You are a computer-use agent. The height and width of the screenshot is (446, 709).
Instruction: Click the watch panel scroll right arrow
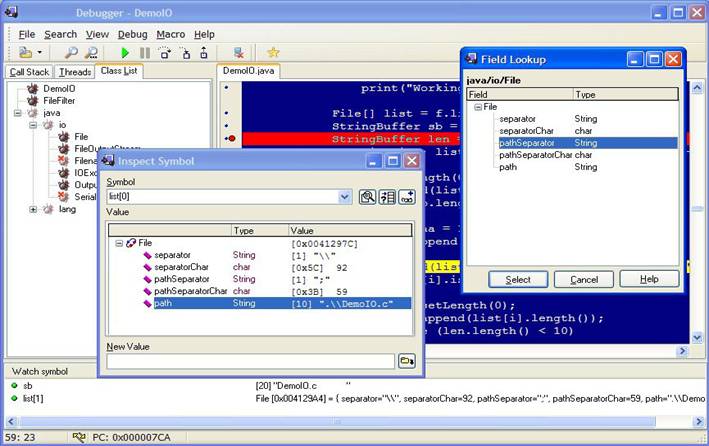tap(699, 422)
